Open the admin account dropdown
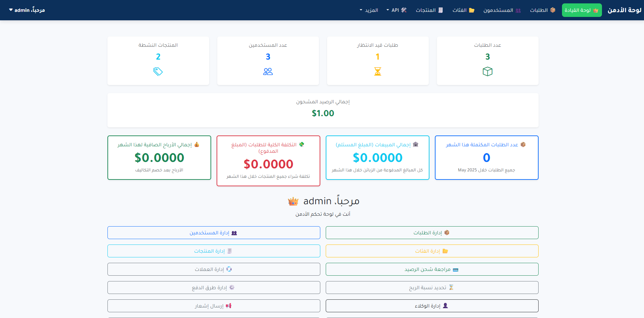This screenshot has height=318, width=644. click(x=26, y=10)
